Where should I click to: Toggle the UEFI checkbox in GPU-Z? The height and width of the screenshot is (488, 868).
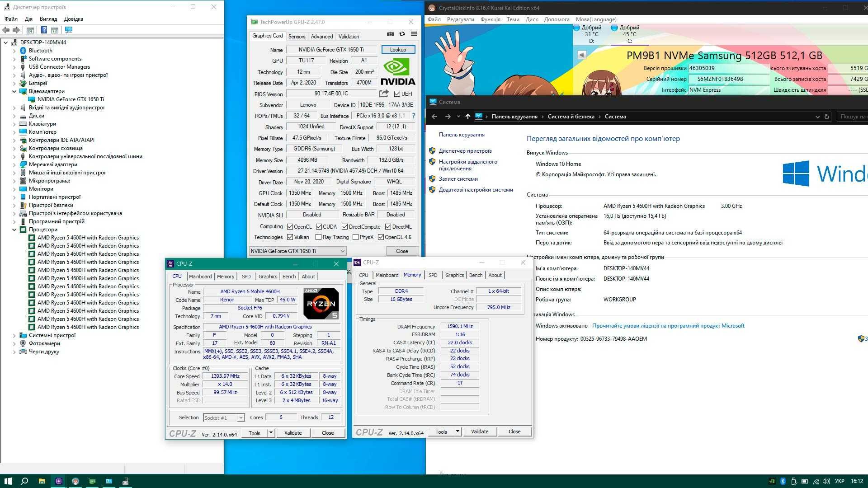tap(397, 94)
